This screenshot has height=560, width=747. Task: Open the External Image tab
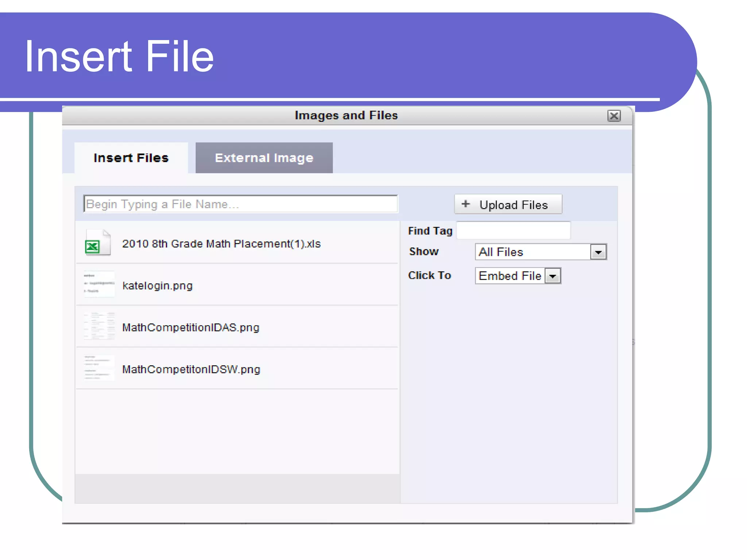(x=264, y=158)
